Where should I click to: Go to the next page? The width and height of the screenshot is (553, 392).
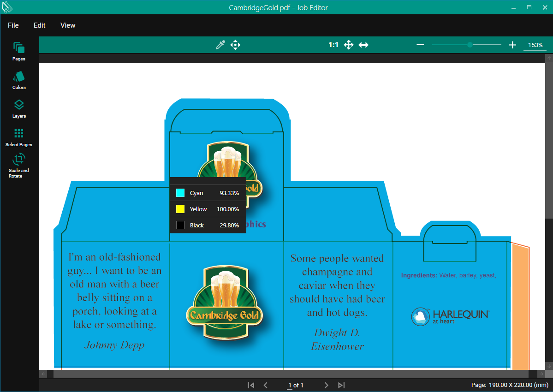tap(327, 385)
